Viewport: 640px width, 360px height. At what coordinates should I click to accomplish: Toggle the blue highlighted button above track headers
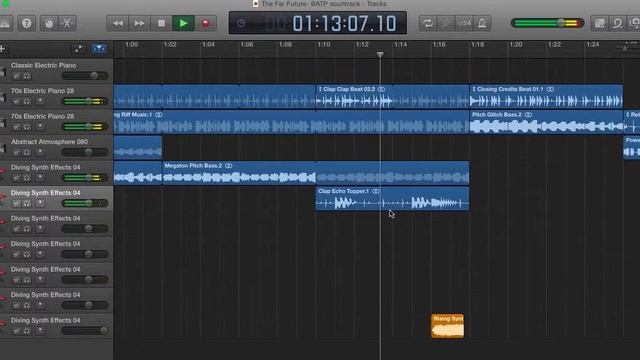[x=99, y=49]
